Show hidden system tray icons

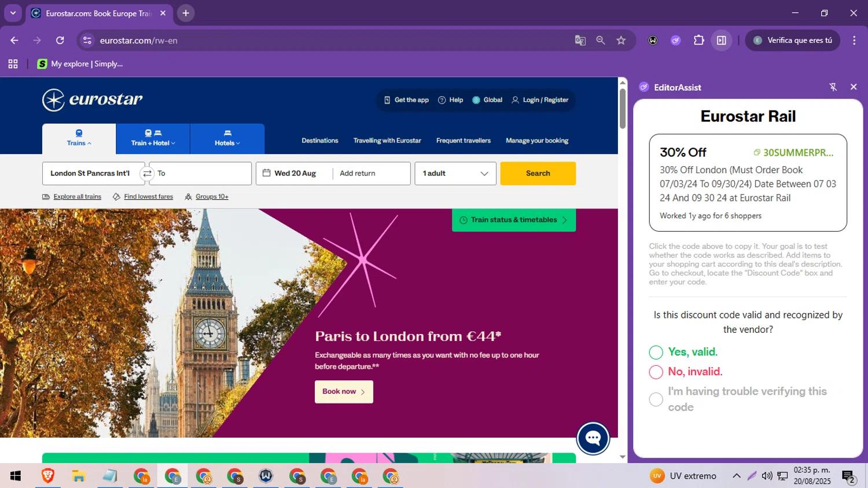(737, 476)
